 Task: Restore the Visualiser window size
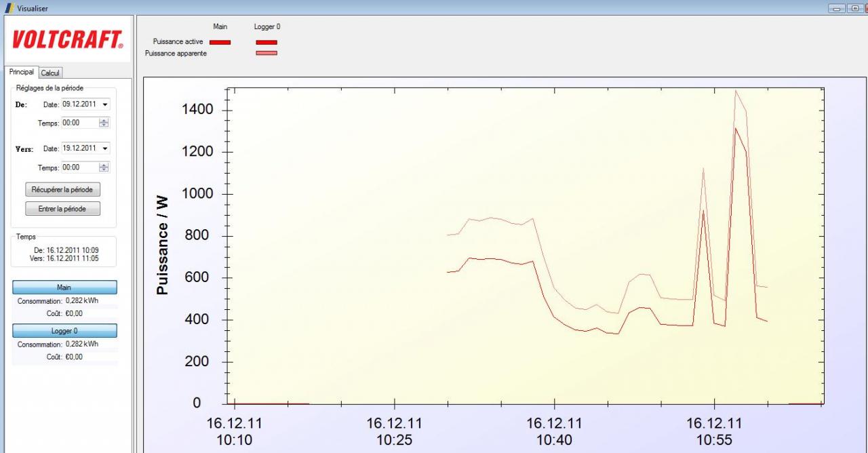point(854,8)
